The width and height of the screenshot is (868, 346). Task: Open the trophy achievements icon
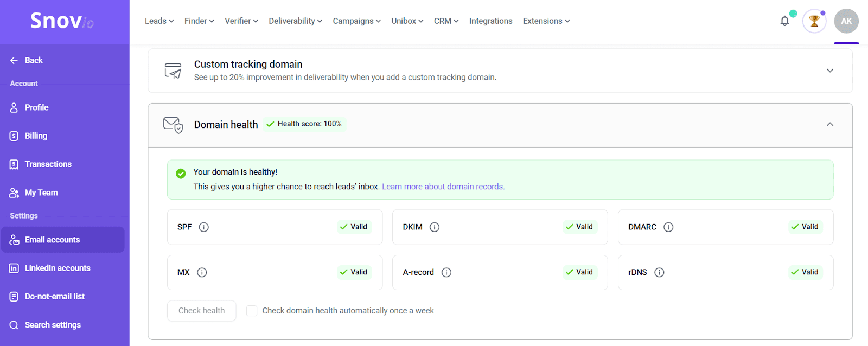814,21
